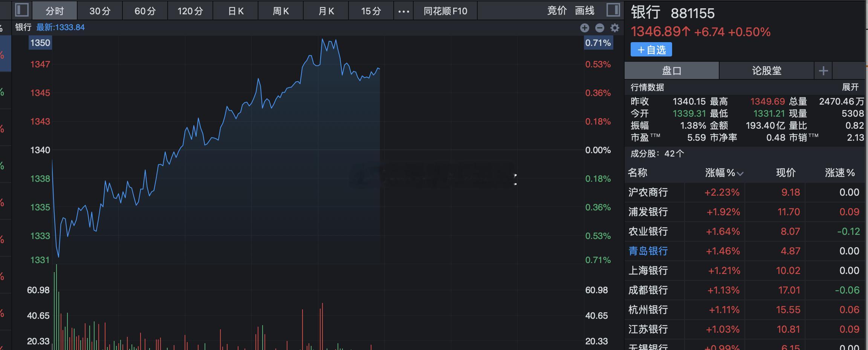Add 银行 to watchlist via +自选
Image resolution: width=868 pixels, height=350 pixels.
[651, 50]
